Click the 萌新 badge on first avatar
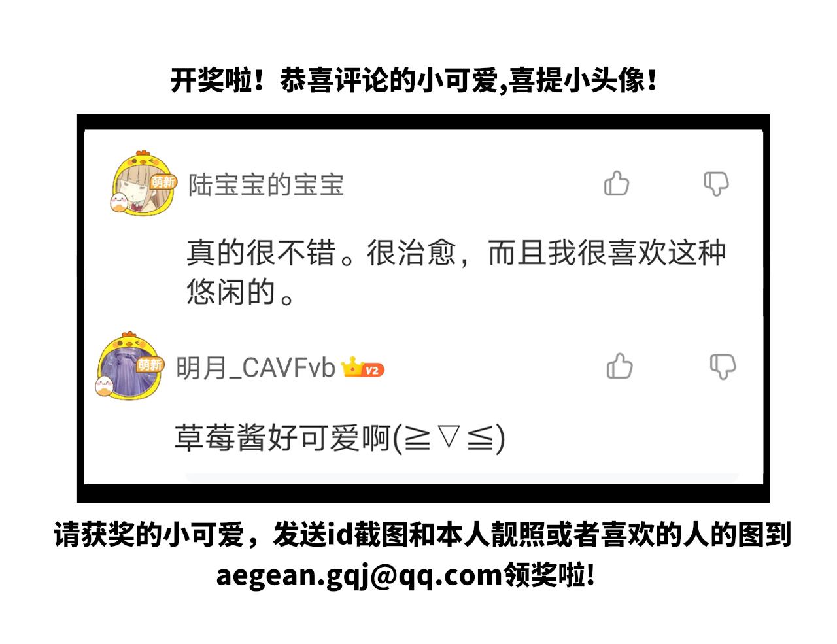Viewport: 837px width, 644px height. point(163,182)
